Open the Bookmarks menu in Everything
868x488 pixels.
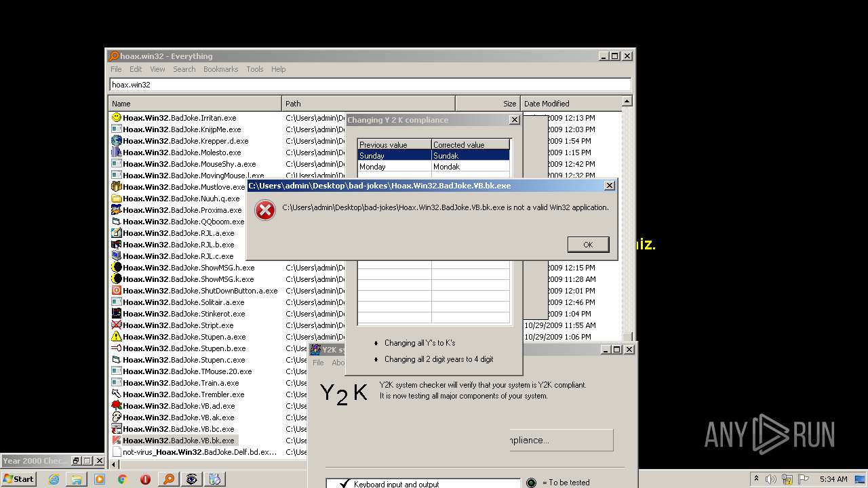pos(220,69)
